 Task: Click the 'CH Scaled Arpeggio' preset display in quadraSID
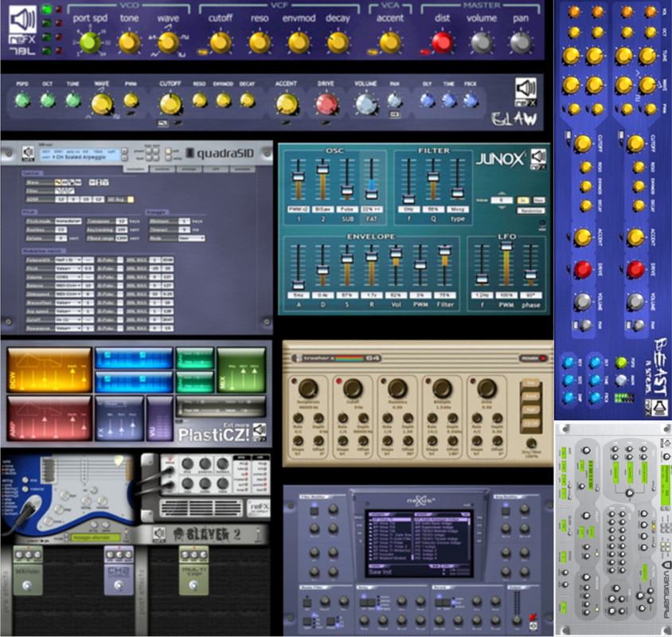80,154
